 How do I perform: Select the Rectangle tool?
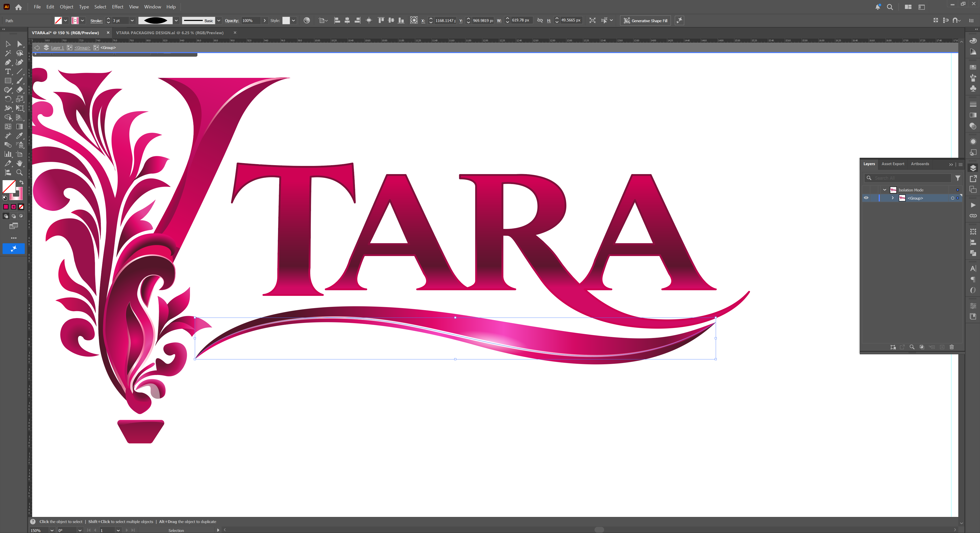pos(8,81)
